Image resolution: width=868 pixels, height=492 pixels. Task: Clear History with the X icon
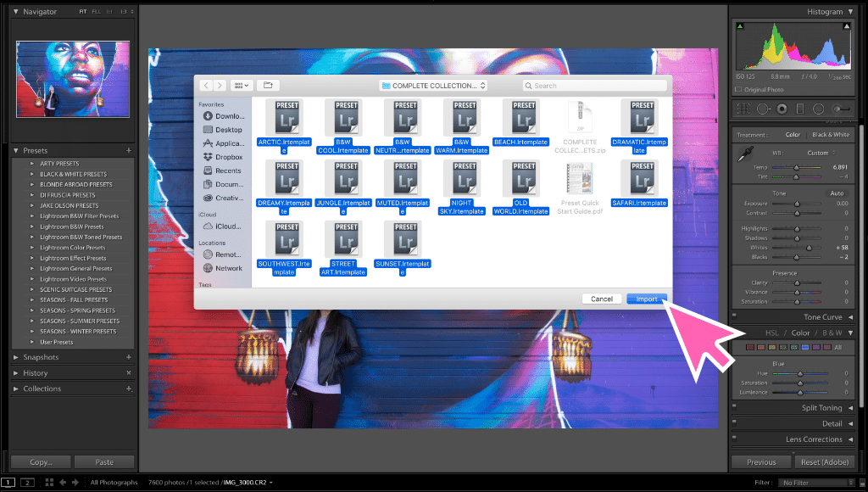(x=129, y=373)
